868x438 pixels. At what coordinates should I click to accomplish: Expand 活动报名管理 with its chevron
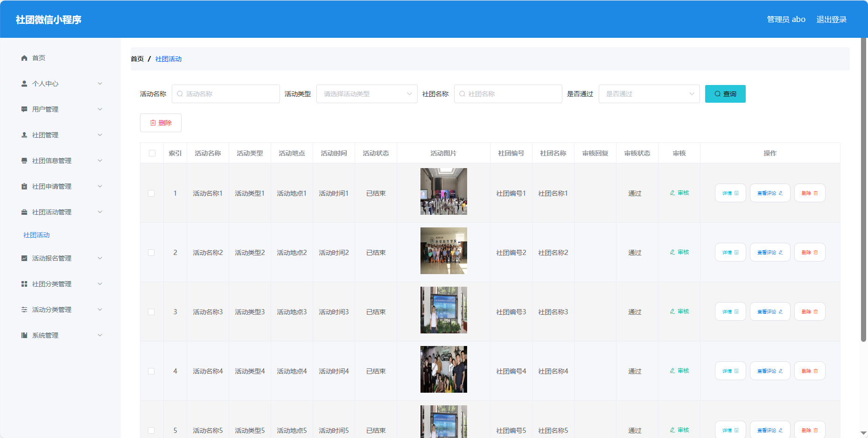tap(100, 258)
